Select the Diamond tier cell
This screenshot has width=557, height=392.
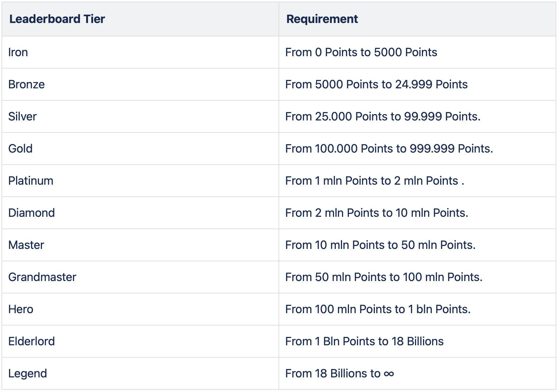(x=140, y=213)
